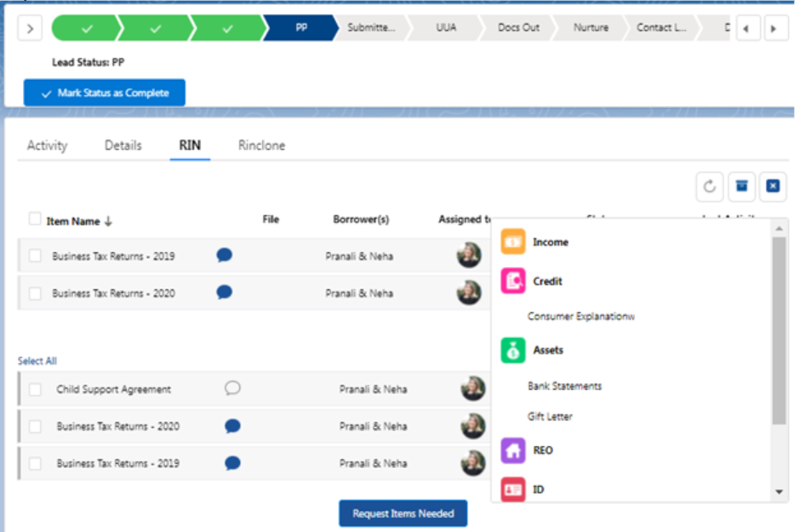Click Mark Status as Complete button

click(104, 93)
